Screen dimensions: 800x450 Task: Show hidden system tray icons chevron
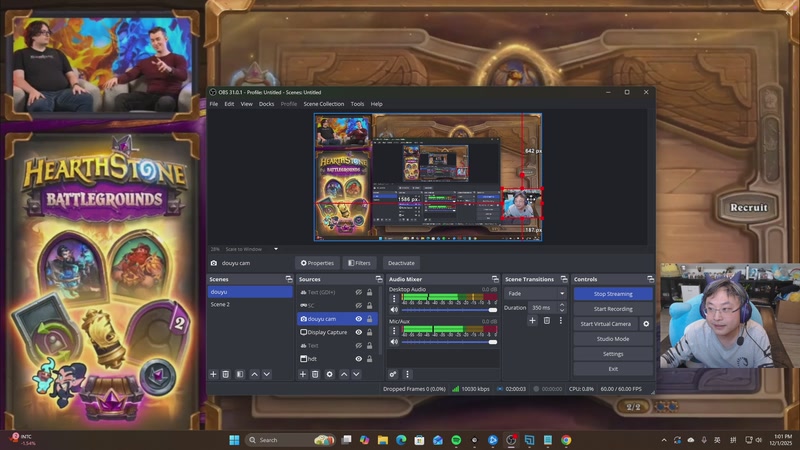[x=664, y=440]
